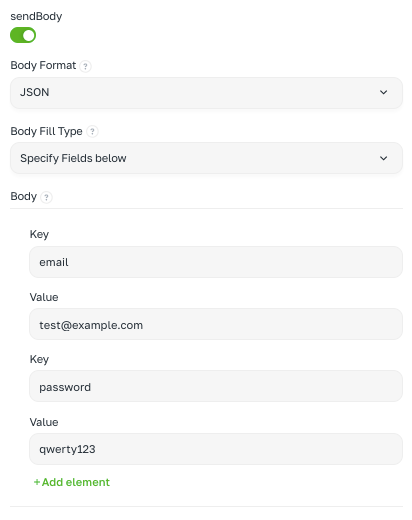Image resolution: width=412 pixels, height=520 pixels.
Task: Click the test@example.com value field
Action: [216, 324]
